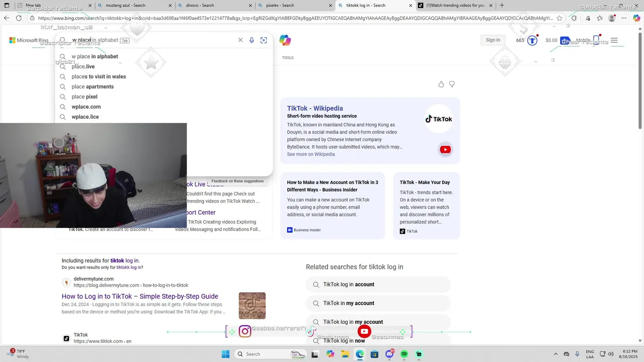
Task: Click the YouTube icon on TikTok Wikipedia card
Action: coord(445,149)
